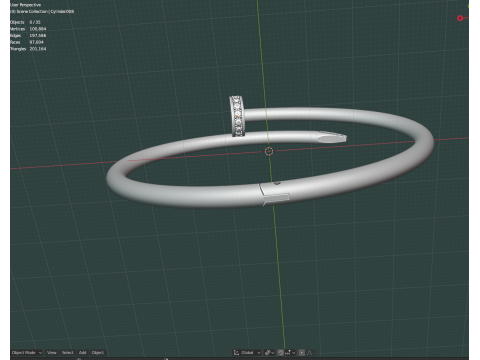Click the diamond nail head of bracelet

click(238, 116)
